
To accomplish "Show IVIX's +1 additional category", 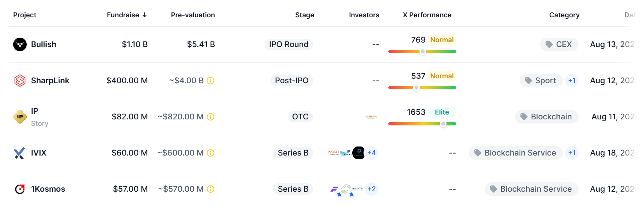I will point(572,153).
